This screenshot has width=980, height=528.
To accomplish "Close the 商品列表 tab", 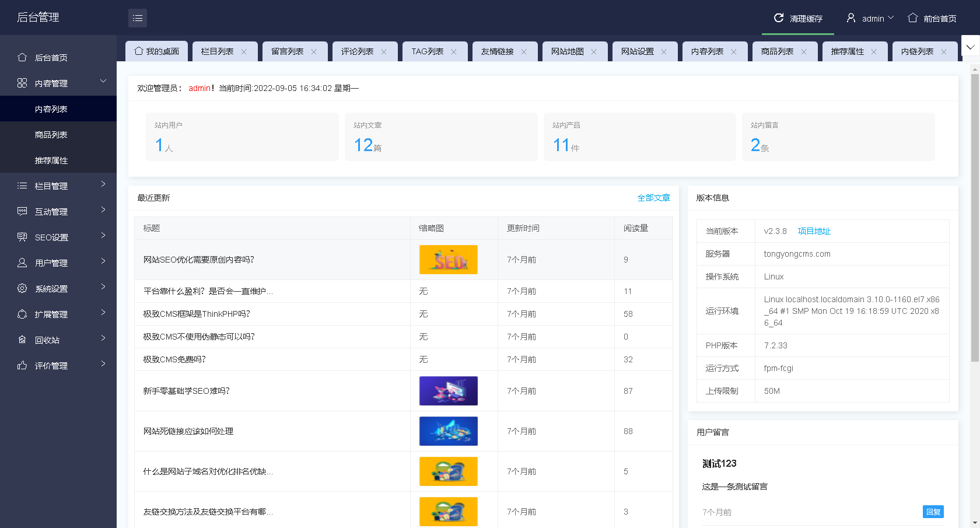I will pyautogui.click(x=804, y=51).
